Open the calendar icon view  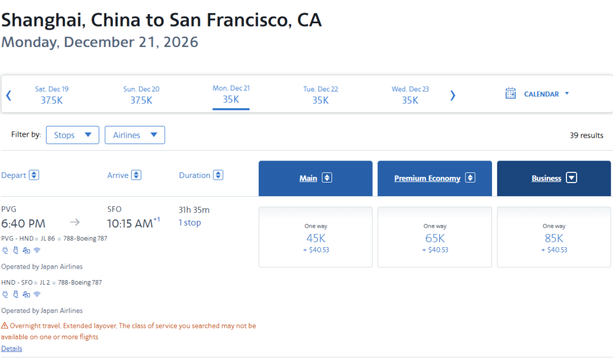click(511, 94)
